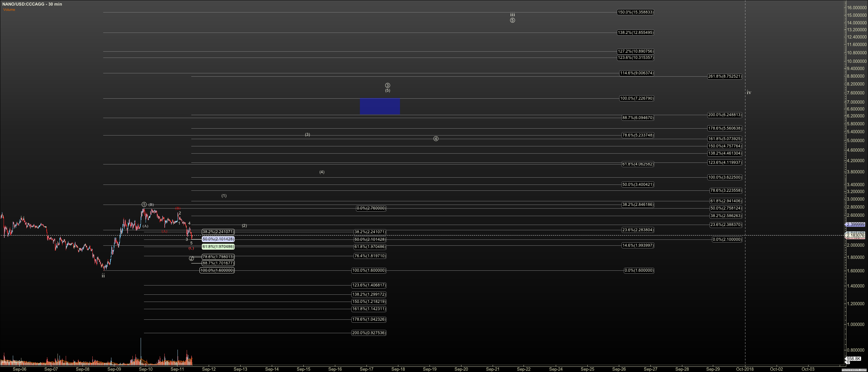Click the 38.2%(2.846186) level label
Image resolution: width=868 pixels, height=372 pixels.
[x=638, y=205]
